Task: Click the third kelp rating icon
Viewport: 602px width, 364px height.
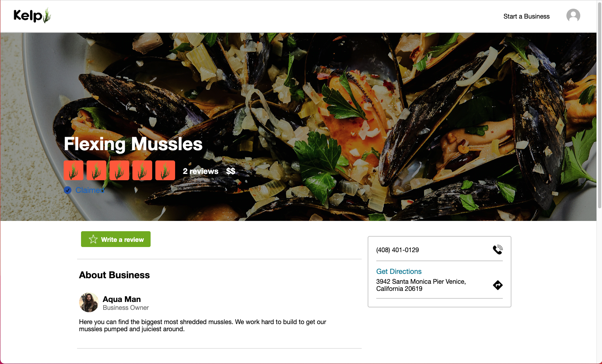Action: [x=119, y=170]
